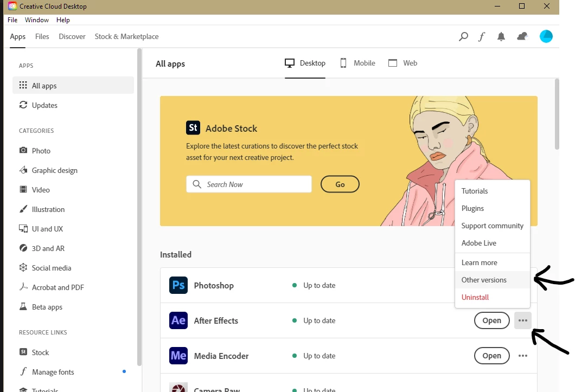Click the main content vertical scrollbar
Image resolution: width=575 pixels, height=392 pixels.
click(557, 114)
